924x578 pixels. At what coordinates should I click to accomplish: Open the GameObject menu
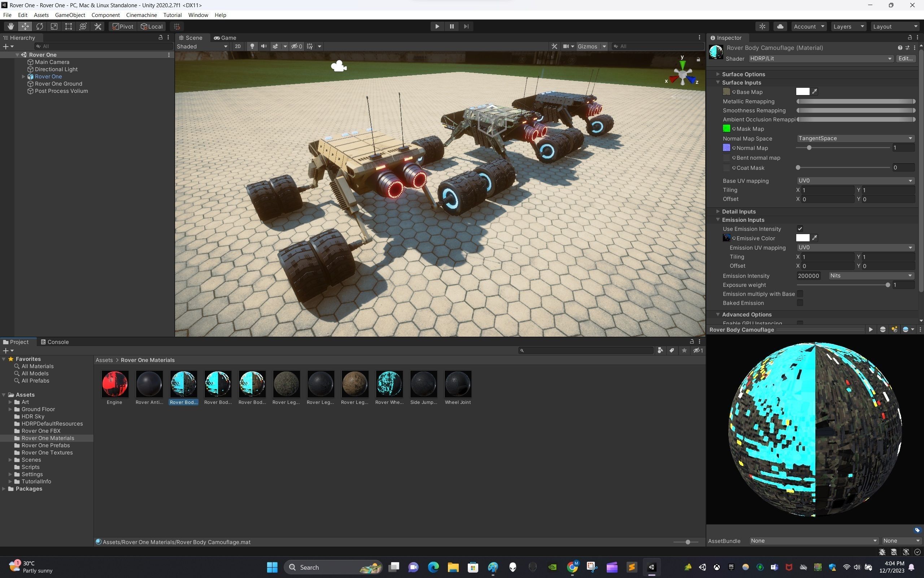(x=70, y=15)
